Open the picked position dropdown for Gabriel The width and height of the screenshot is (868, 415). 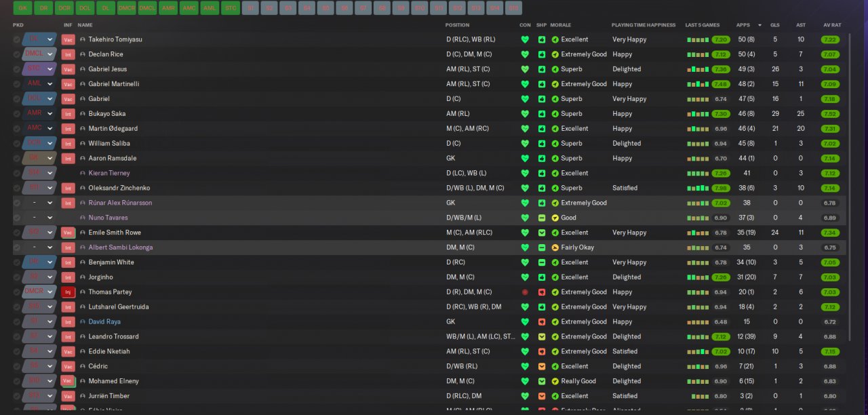pyautogui.click(x=39, y=99)
